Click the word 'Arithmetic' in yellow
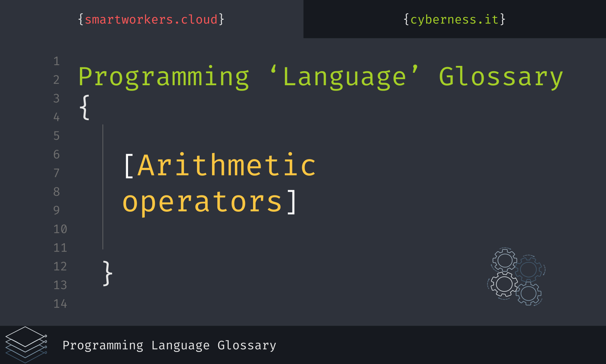Image resolution: width=606 pixels, height=364 pixels. click(x=227, y=165)
